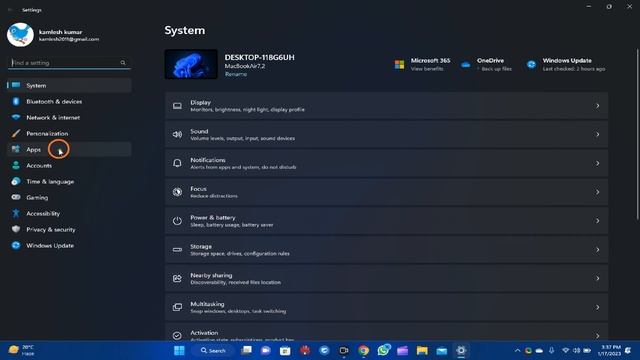Viewport: 640px width, 360px height.
Task: Open Time & language settings
Action: pyautogui.click(x=69, y=181)
